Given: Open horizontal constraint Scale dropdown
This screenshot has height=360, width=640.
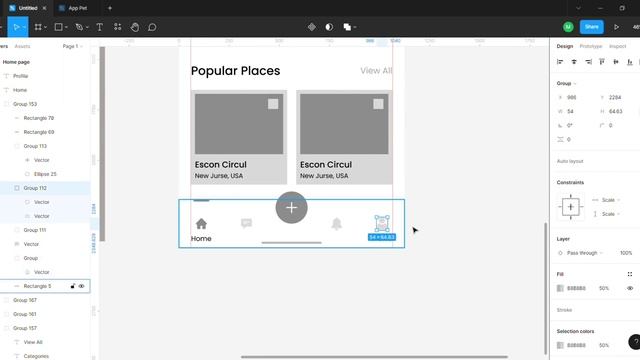Looking at the screenshot, I should 611,200.
